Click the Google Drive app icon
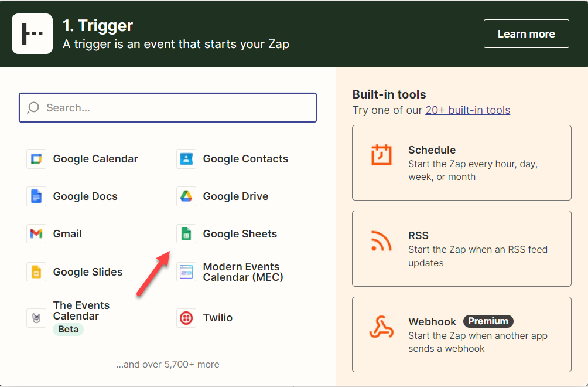 click(186, 196)
